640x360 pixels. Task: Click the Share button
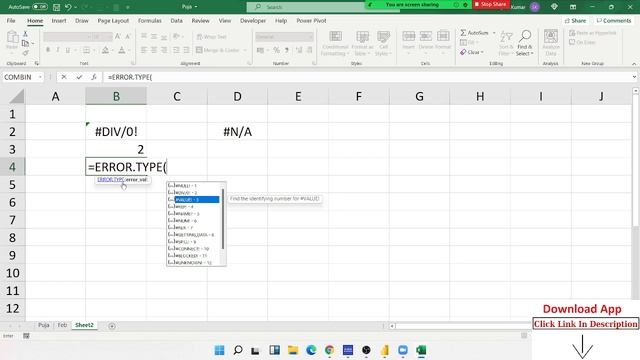coord(575,20)
